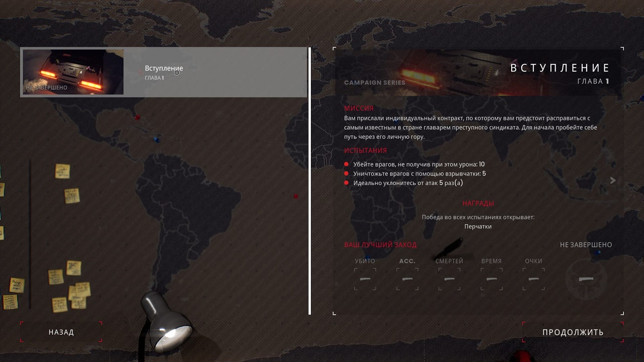Click the red bullet for perfect dodge challenge

[x=346, y=183]
